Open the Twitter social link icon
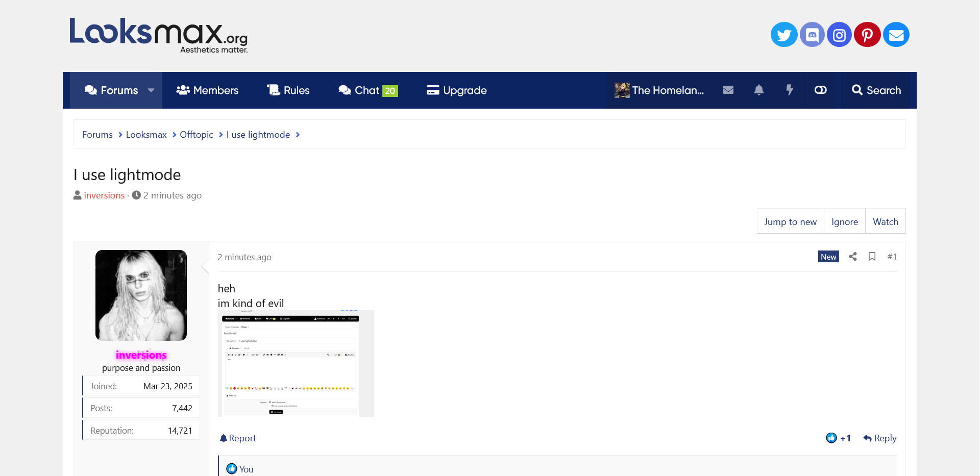 (784, 35)
